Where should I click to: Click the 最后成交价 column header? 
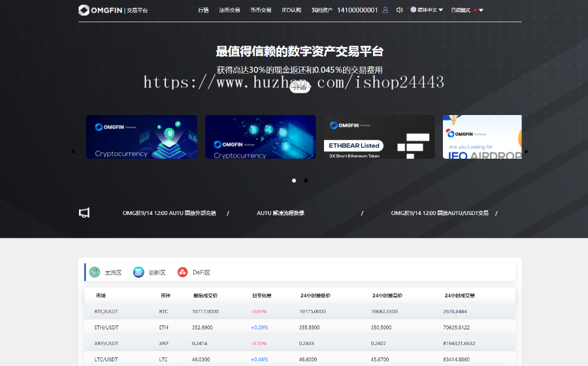[206, 295]
